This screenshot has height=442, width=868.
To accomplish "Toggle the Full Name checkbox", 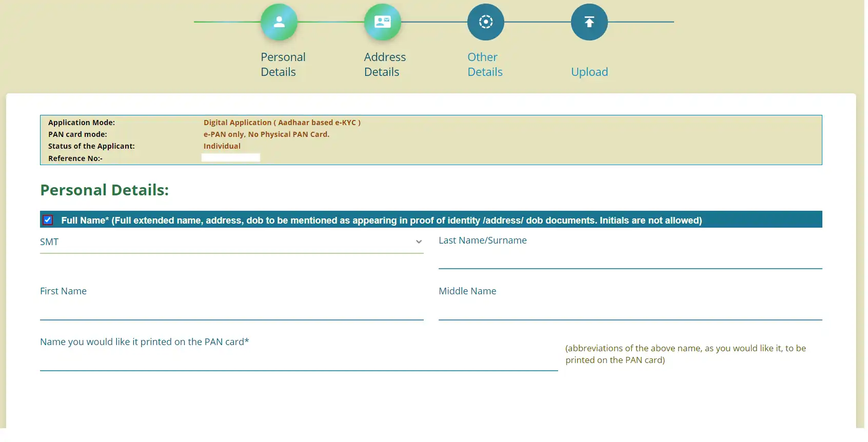I will point(48,220).
